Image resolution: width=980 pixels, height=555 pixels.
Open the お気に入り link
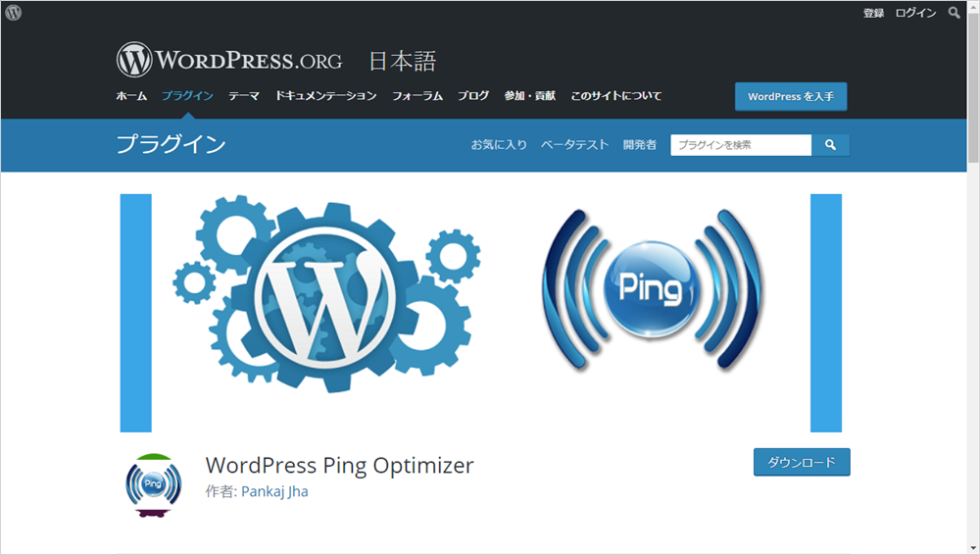(499, 145)
